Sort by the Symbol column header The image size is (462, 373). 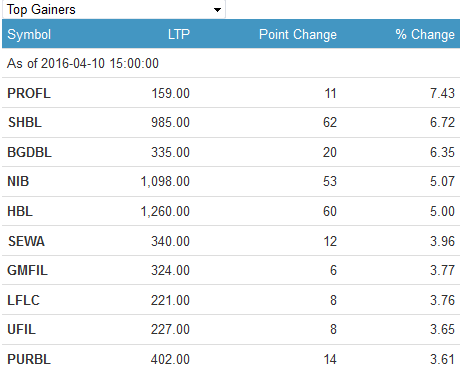29,34
